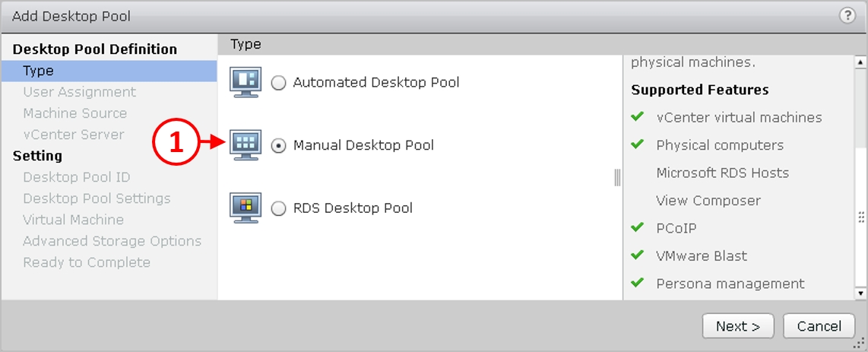868x352 pixels.
Task: Click the Next > button
Action: point(738,326)
